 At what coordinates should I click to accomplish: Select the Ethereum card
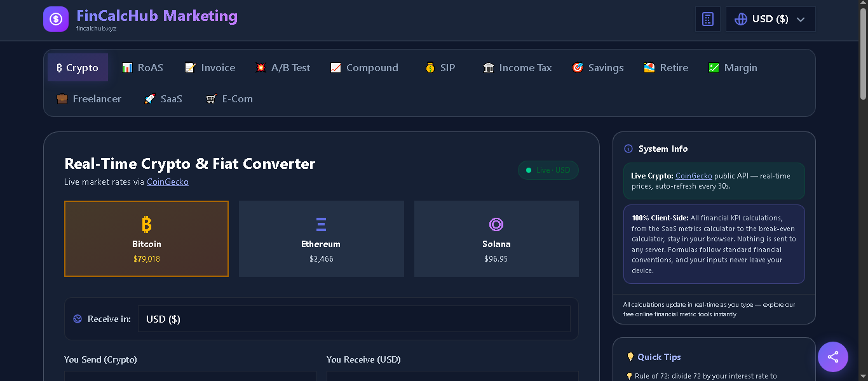(x=322, y=239)
